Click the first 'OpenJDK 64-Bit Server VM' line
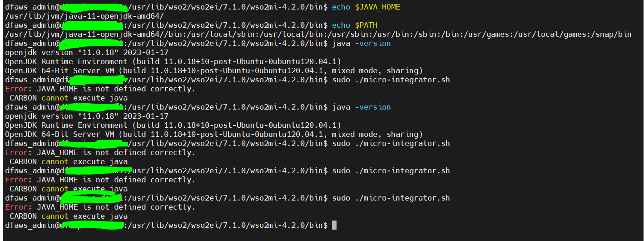 coord(214,71)
